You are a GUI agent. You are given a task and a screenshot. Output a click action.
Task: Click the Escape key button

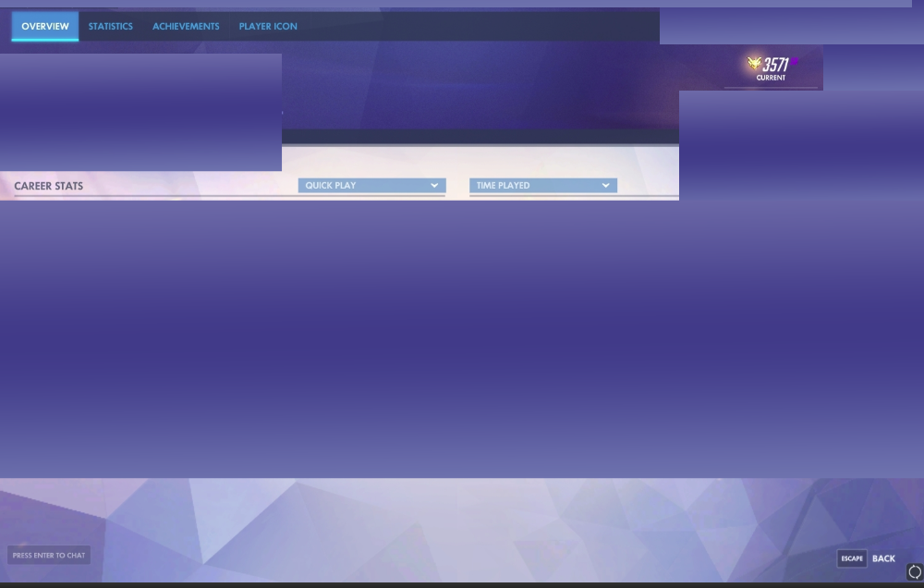[x=852, y=558]
